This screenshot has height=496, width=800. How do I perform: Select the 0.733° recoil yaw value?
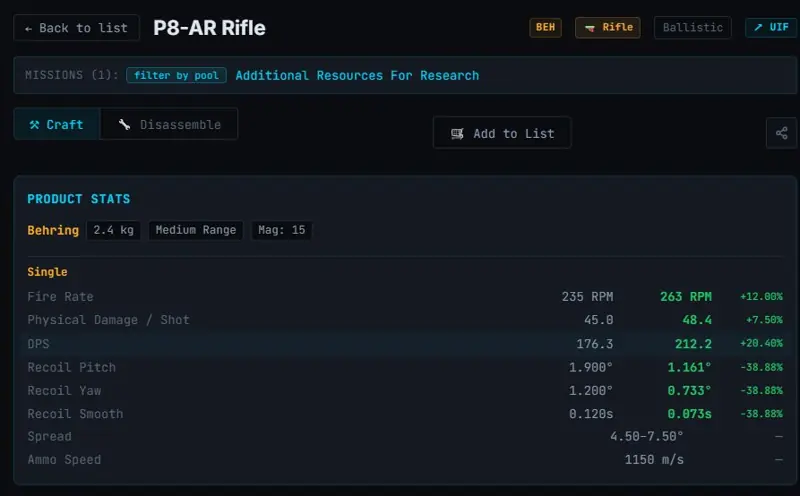[689, 391]
